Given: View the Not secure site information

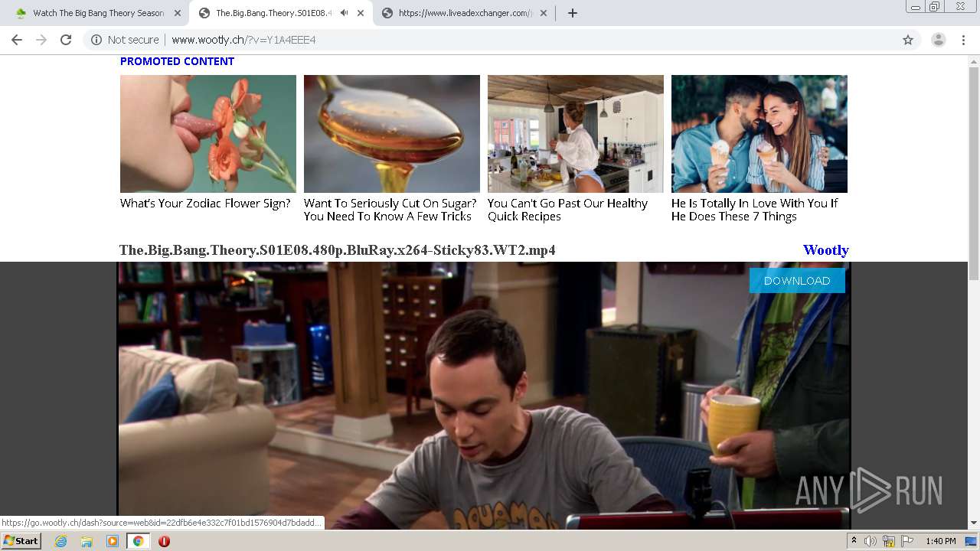Looking at the screenshot, I should 125,40.
